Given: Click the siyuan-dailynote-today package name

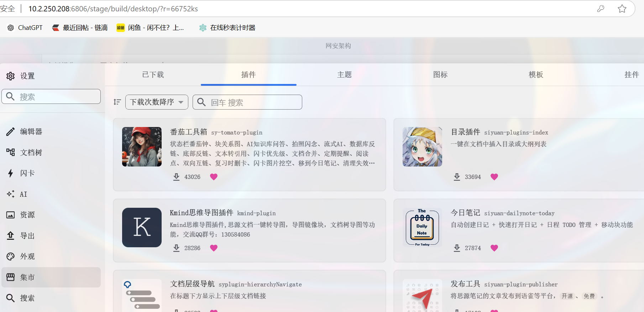Looking at the screenshot, I should [519, 213].
